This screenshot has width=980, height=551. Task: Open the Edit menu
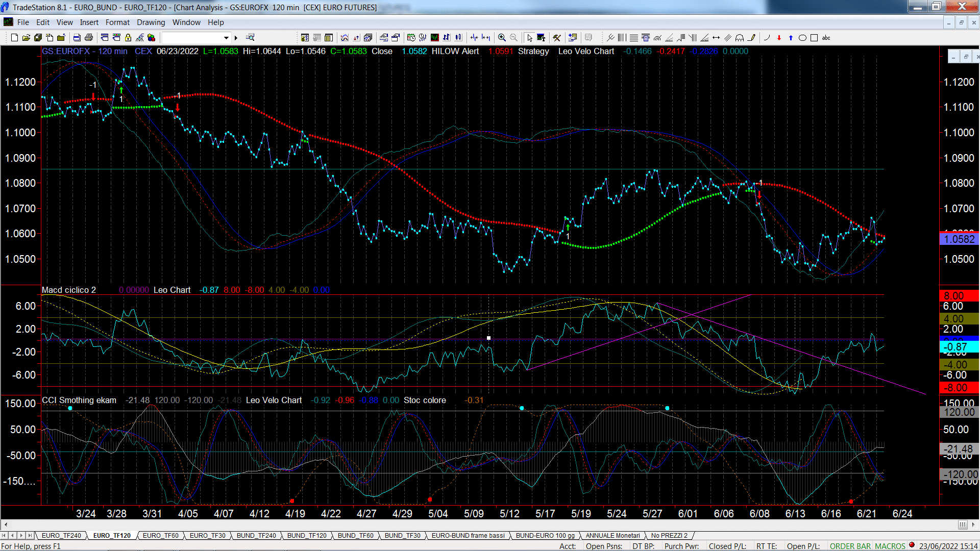tap(43, 22)
